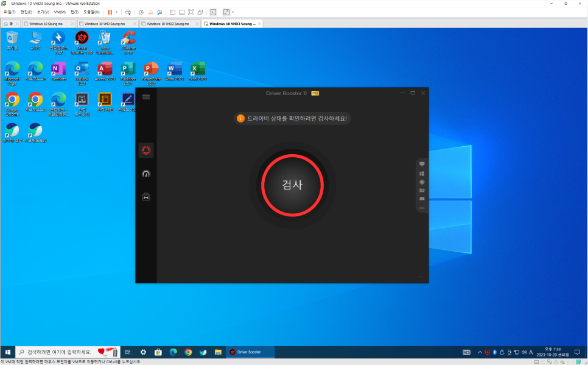The height and width of the screenshot is (365, 588).
Task: Show memory info icon in right panel
Action: pyautogui.click(x=422, y=199)
